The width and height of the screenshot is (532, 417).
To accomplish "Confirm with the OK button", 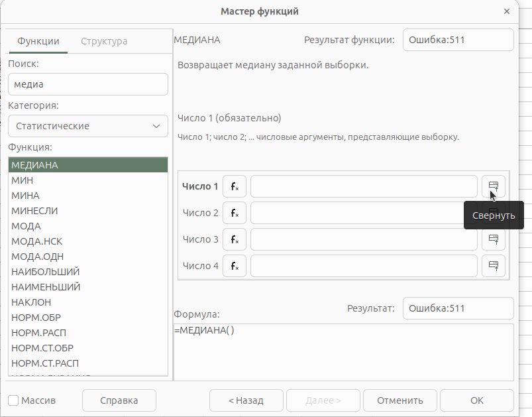I will click(476, 400).
